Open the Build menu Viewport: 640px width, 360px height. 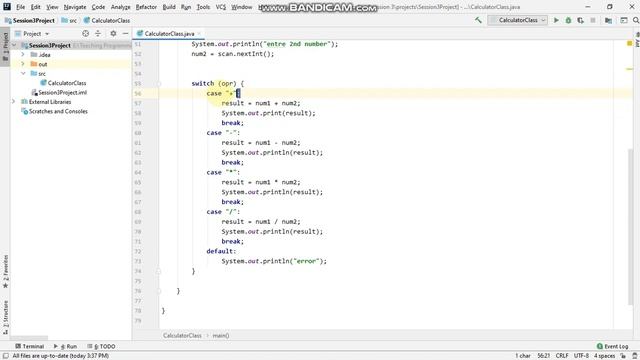pos(169,7)
